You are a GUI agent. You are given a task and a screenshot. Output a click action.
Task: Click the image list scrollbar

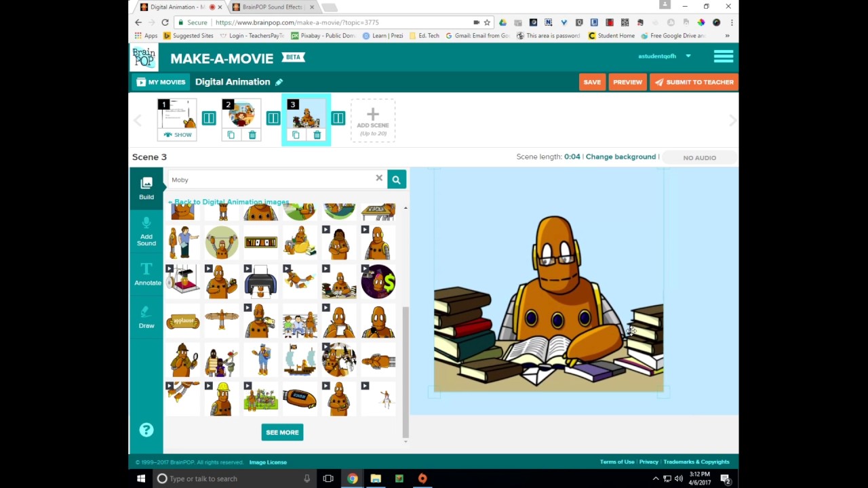point(406,371)
